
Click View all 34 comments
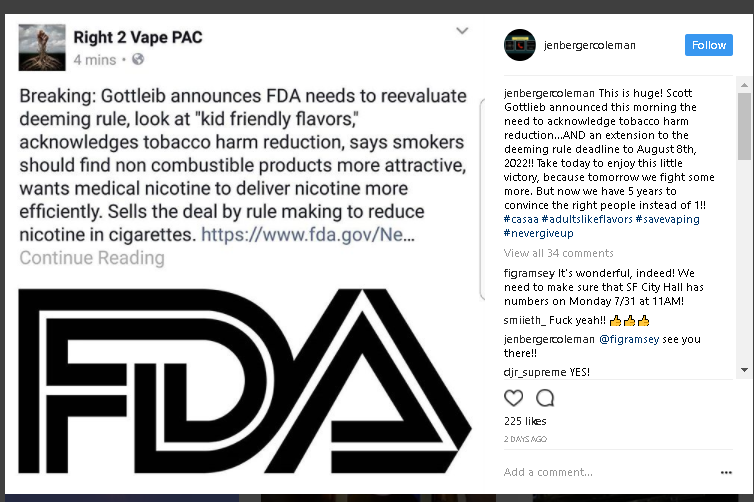[x=559, y=253]
